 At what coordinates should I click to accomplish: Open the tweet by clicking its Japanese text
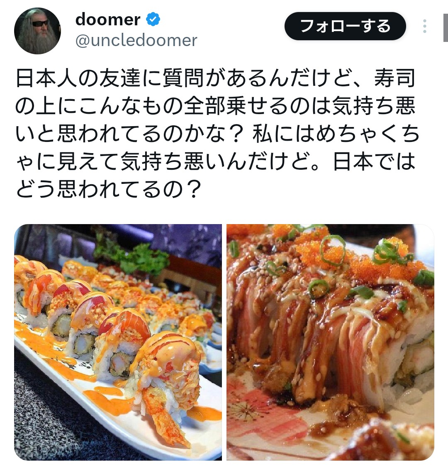point(217,134)
